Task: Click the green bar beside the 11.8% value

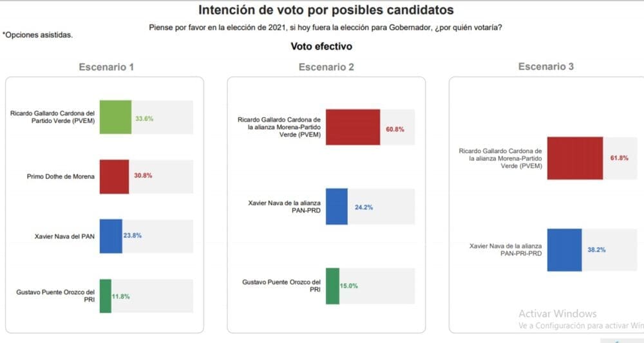Action: (105, 296)
